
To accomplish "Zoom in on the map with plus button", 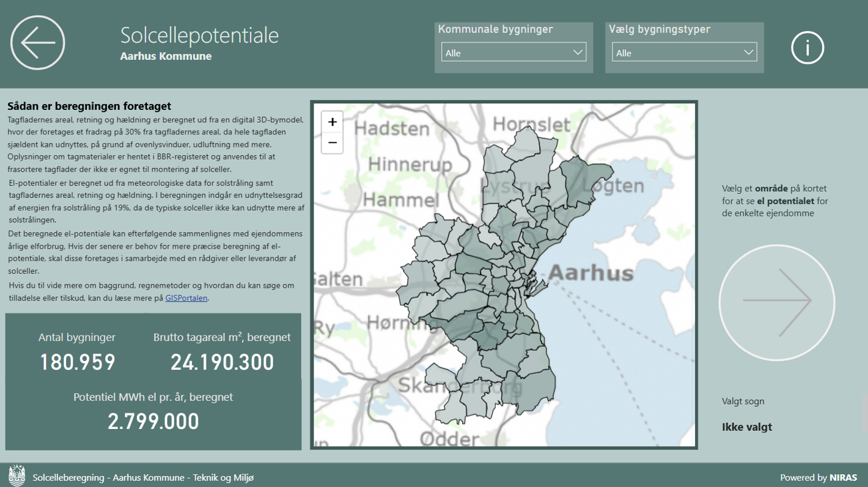I will coord(332,122).
